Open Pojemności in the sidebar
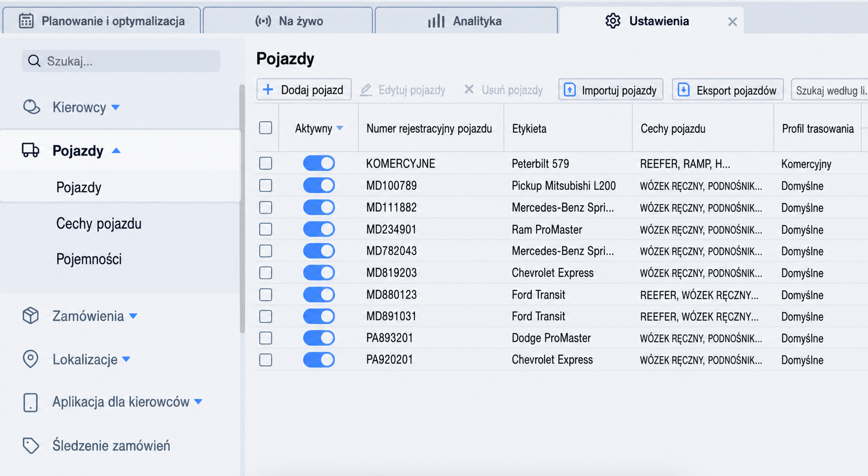The image size is (868, 476). point(89,259)
